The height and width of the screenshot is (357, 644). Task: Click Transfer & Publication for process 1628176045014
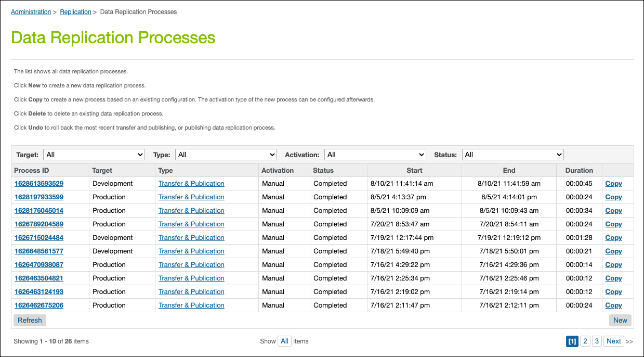click(x=191, y=211)
